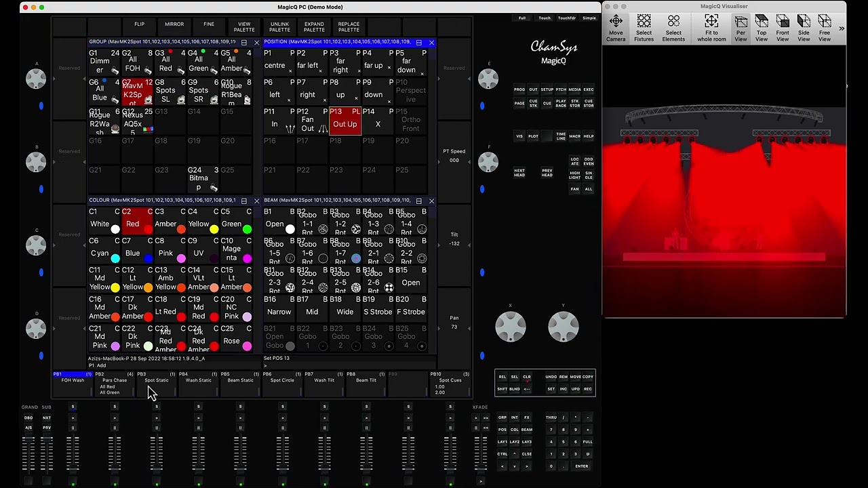This screenshot has width=868, height=488.
Task: Switch to Simple layout tab
Action: (x=589, y=18)
